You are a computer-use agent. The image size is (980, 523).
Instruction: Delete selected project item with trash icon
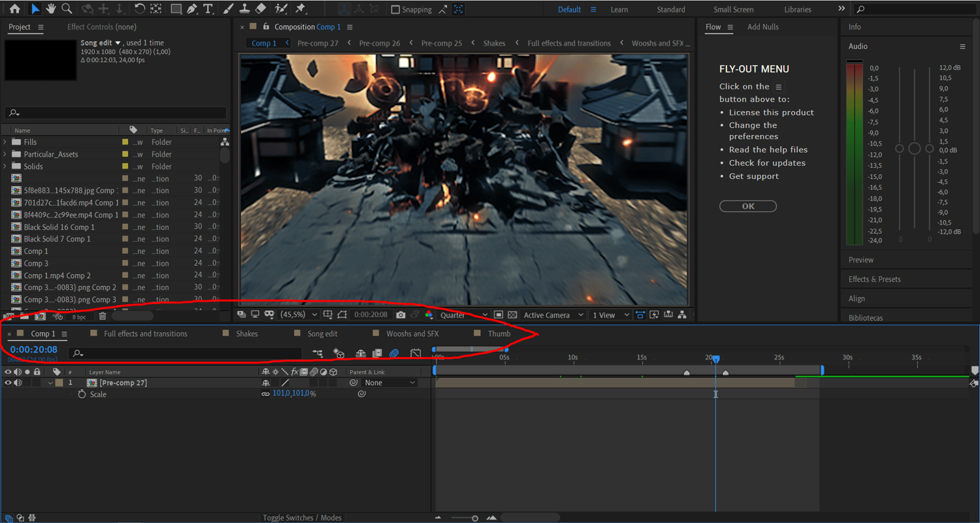pos(103,316)
